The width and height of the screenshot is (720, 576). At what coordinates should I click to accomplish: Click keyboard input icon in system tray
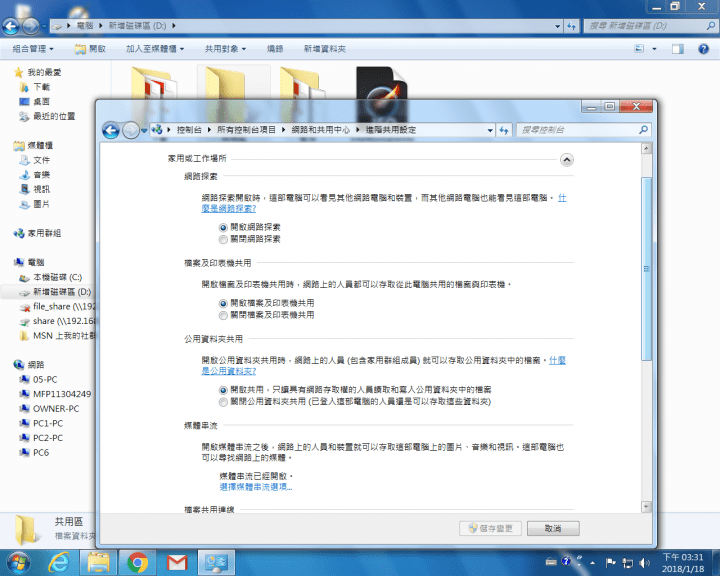pos(551,562)
